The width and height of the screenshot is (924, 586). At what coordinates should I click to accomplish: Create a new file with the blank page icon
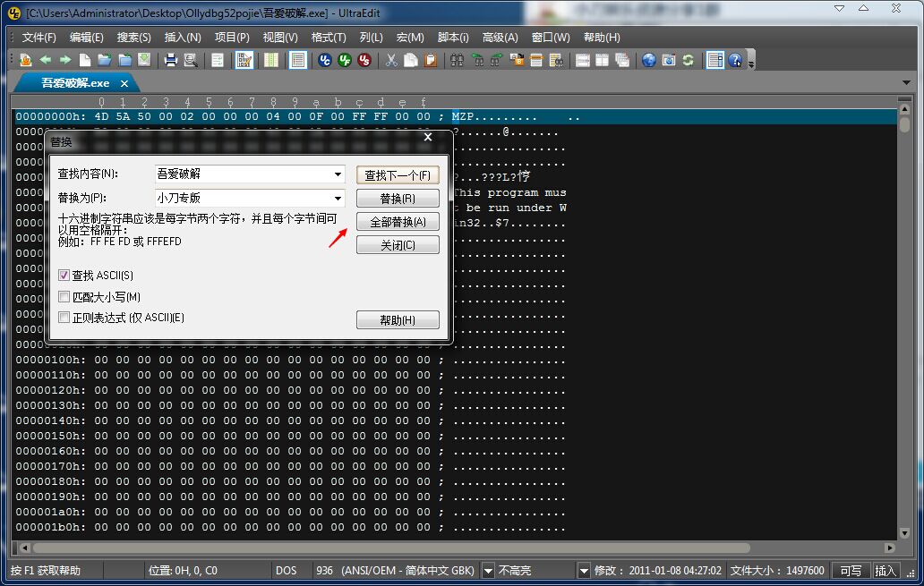(x=85, y=60)
